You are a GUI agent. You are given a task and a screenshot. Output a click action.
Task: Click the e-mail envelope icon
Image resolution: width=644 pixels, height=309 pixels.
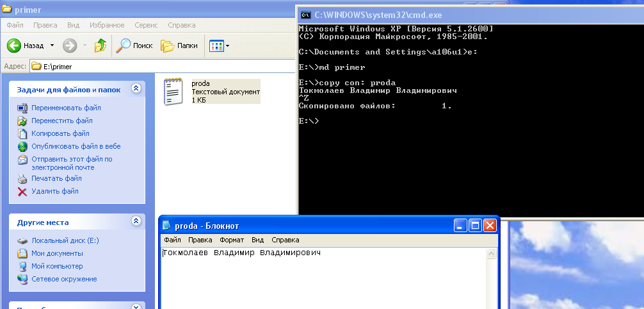click(x=22, y=160)
